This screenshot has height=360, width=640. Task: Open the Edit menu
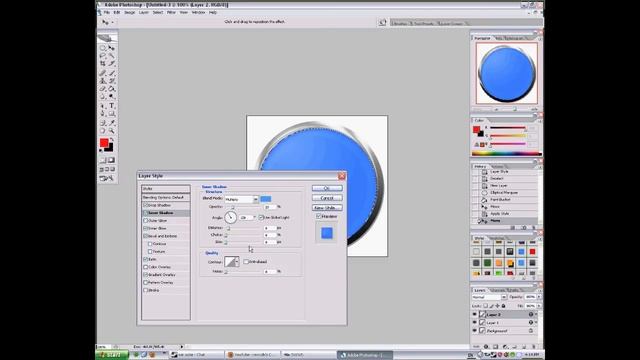click(x=117, y=13)
